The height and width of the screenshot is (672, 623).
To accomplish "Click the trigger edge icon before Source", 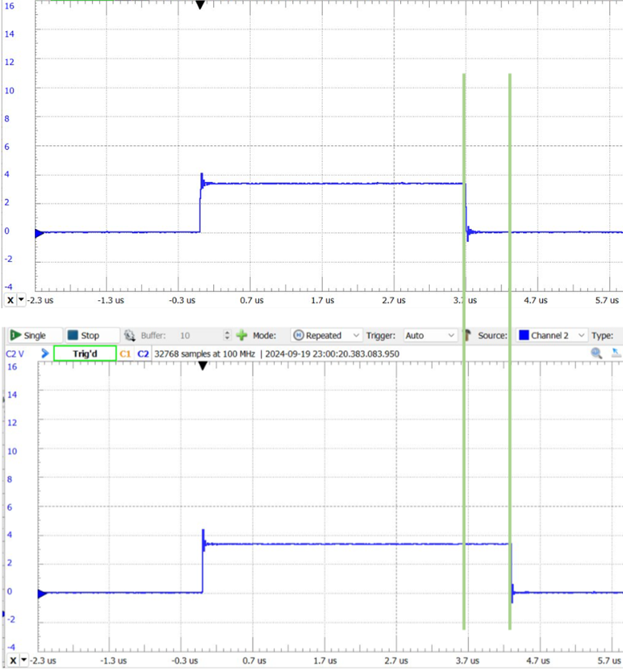I will (468, 336).
